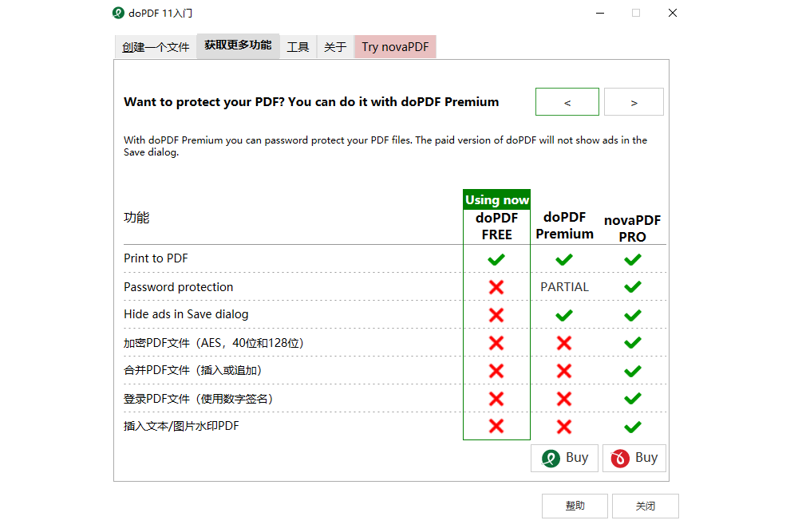Switch to the 获取更多功能 tab
Screen dimensions: 798x532
[238, 46]
